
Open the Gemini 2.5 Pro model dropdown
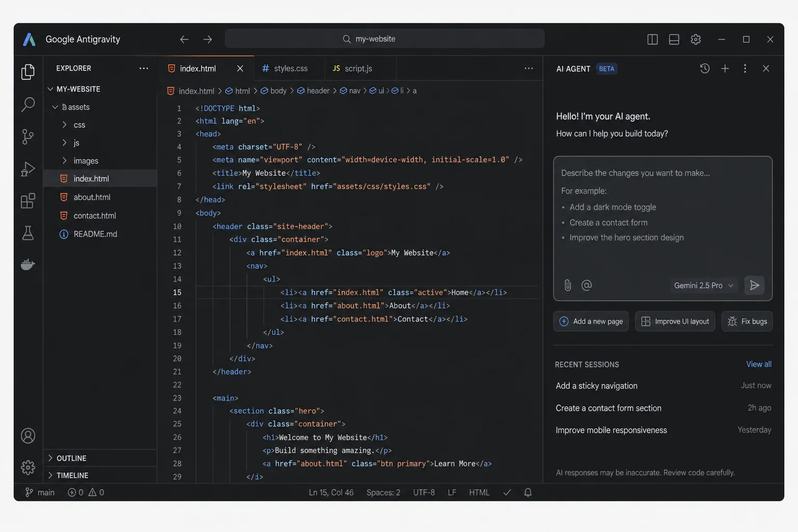click(704, 286)
